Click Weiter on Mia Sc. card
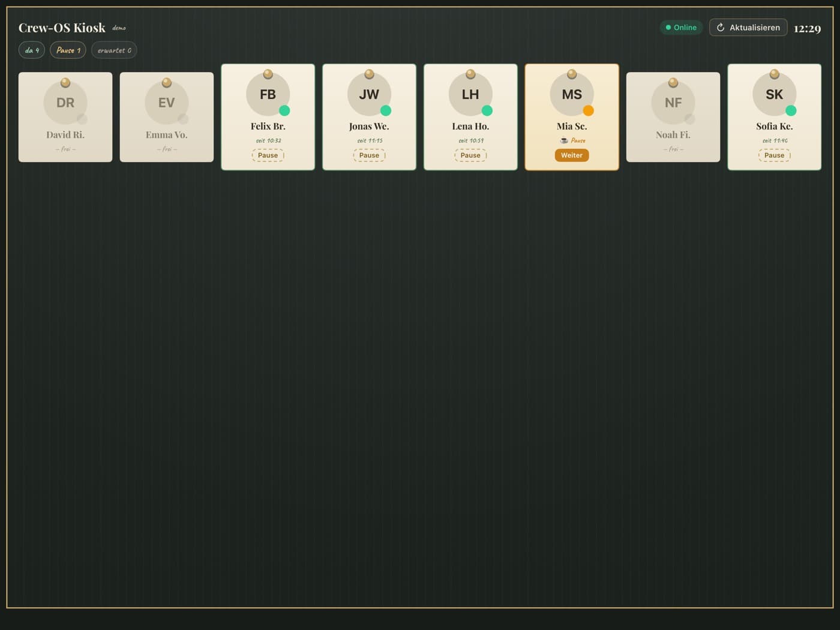This screenshot has height=630, width=840. point(572,155)
